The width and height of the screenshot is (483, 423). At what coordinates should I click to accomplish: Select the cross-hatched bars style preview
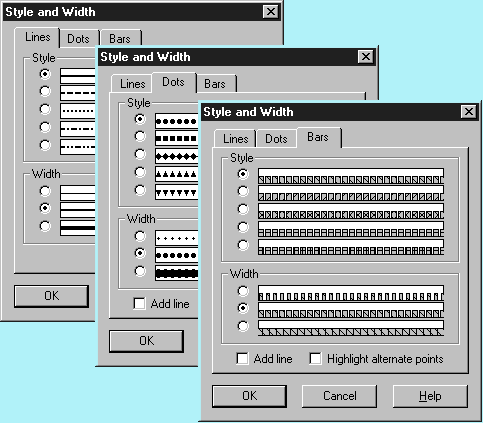[351, 211]
